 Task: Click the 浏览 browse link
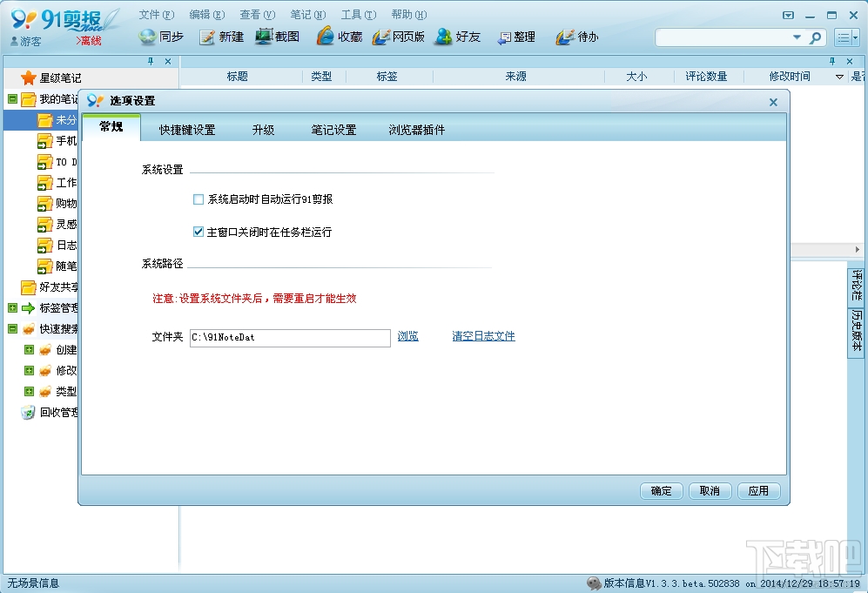408,336
